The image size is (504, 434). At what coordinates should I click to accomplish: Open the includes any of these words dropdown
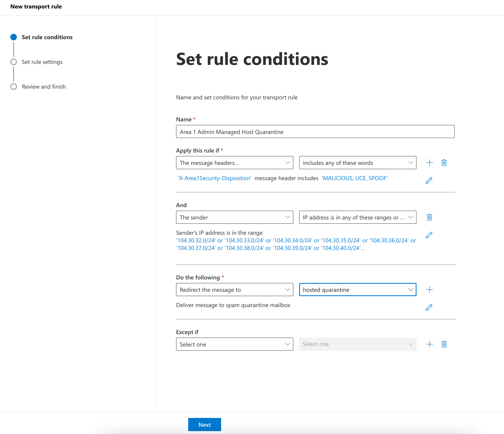coord(357,163)
